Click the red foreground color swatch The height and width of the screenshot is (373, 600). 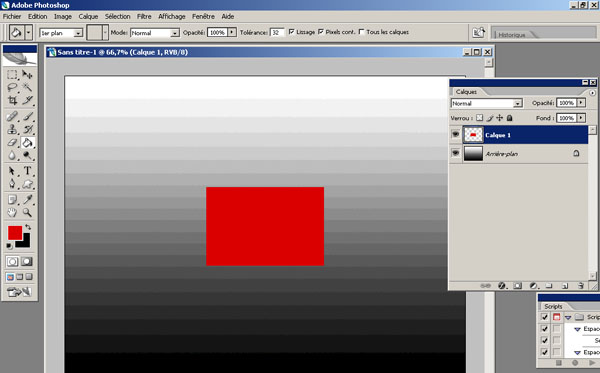(x=15, y=233)
